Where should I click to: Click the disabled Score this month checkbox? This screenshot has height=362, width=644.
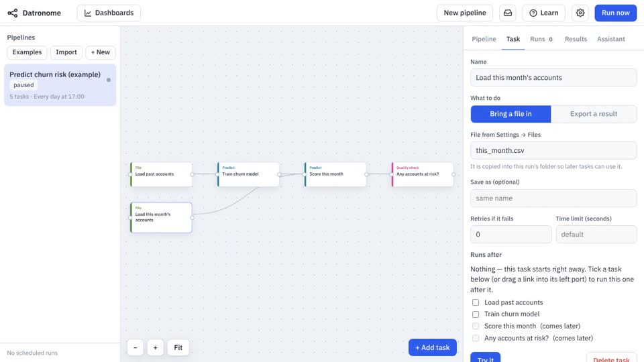coord(476,326)
